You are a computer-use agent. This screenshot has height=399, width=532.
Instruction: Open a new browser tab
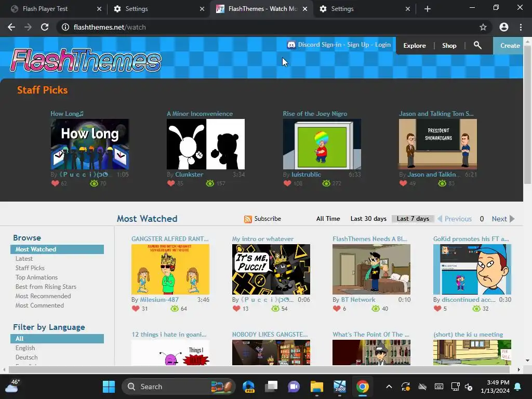coord(428,9)
